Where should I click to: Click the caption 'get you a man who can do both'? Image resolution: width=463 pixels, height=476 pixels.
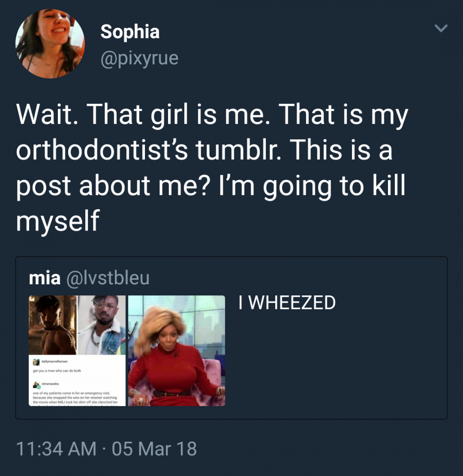coord(57,370)
